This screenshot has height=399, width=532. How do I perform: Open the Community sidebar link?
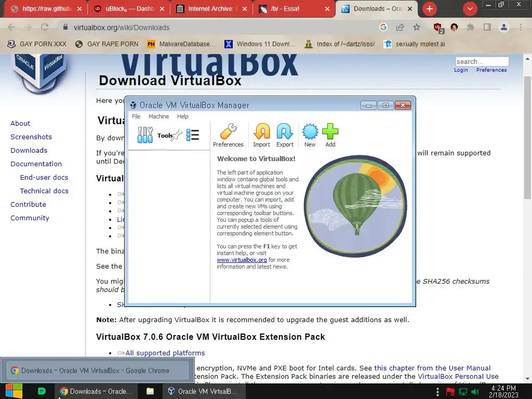30,218
